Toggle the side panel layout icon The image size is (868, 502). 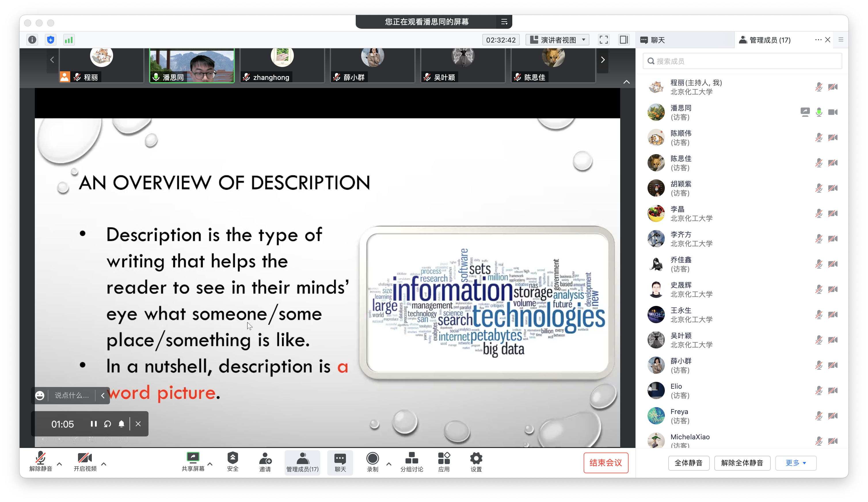(x=623, y=40)
